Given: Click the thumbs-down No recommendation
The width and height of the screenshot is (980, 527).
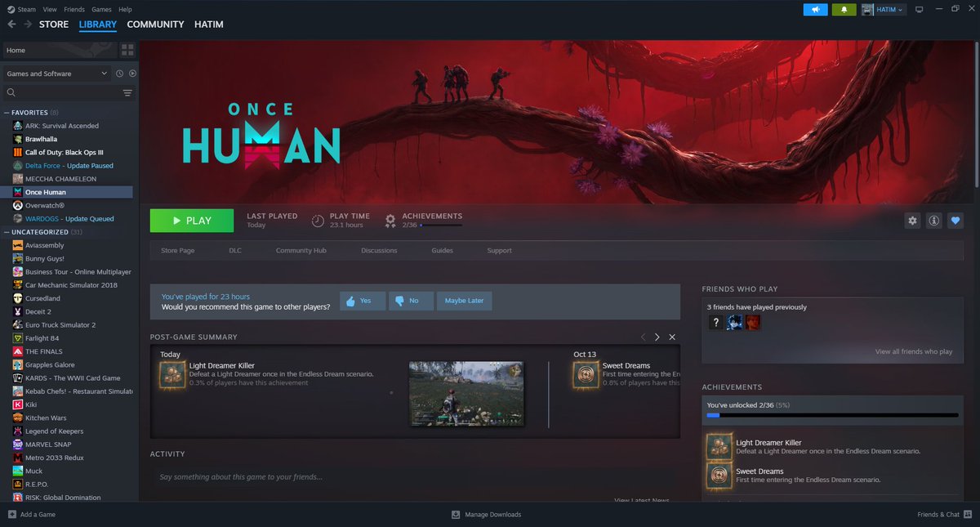Looking at the screenshot, I should tap(411, 301).
